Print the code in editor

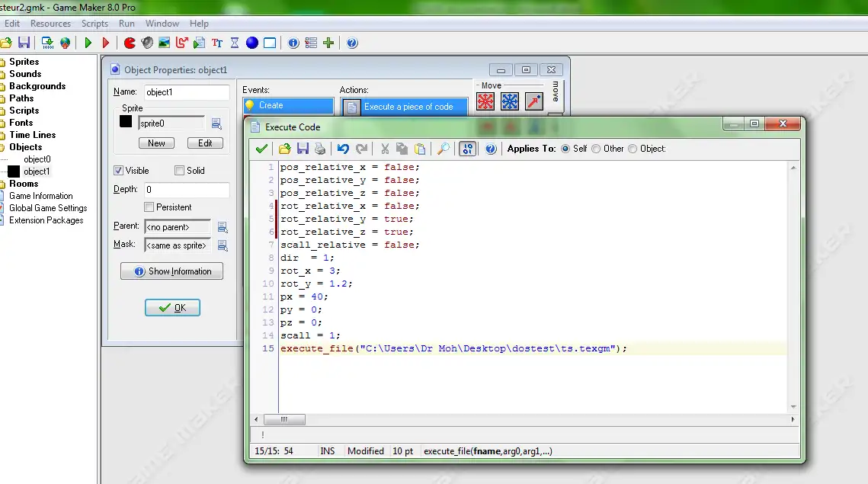tap(320, 149)
